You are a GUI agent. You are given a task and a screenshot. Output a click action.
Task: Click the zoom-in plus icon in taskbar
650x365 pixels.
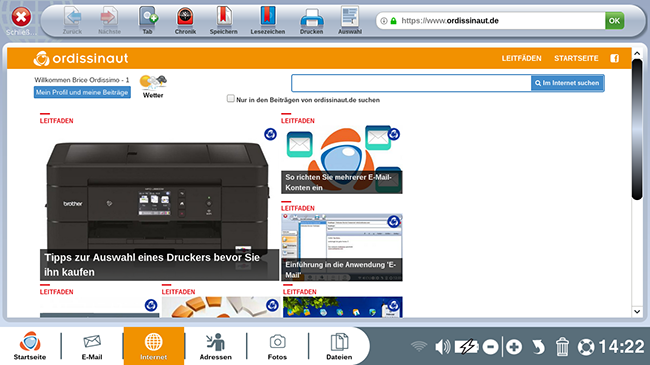[x=514, y=347]
